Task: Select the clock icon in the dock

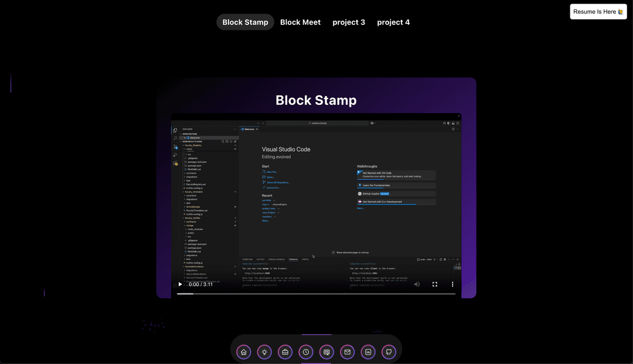Action: point(306,352)
